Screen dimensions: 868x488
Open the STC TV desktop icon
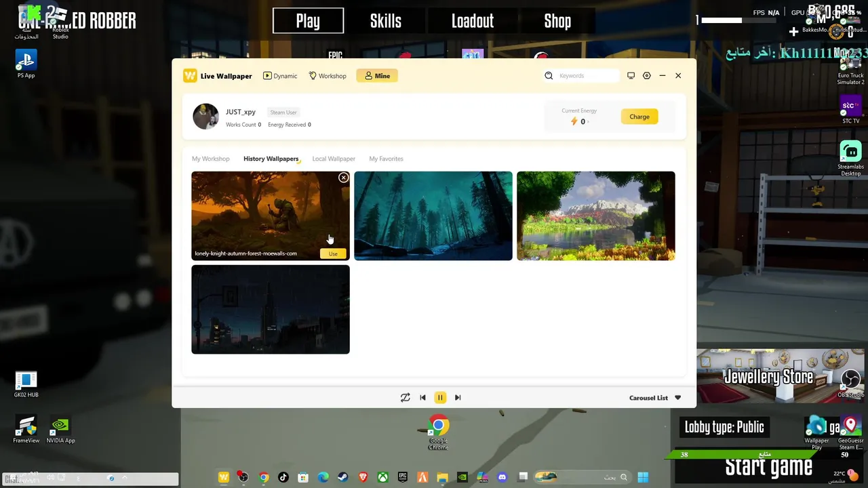point(850,110)
